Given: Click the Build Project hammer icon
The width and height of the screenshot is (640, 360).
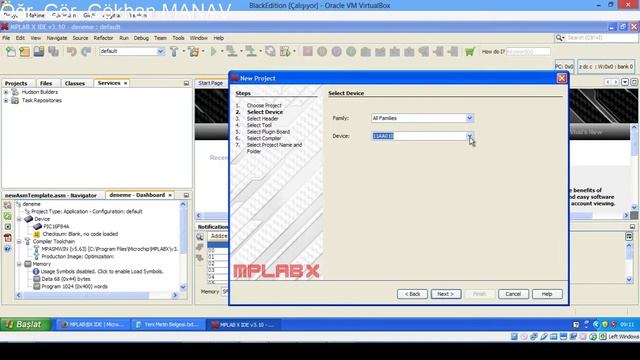Looking at the screenshot, I should coord(174,51).
